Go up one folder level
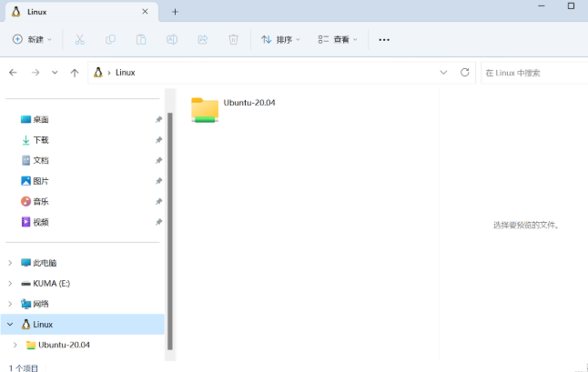The width and height of the screenshot is (588, 372). coord(75,73)
